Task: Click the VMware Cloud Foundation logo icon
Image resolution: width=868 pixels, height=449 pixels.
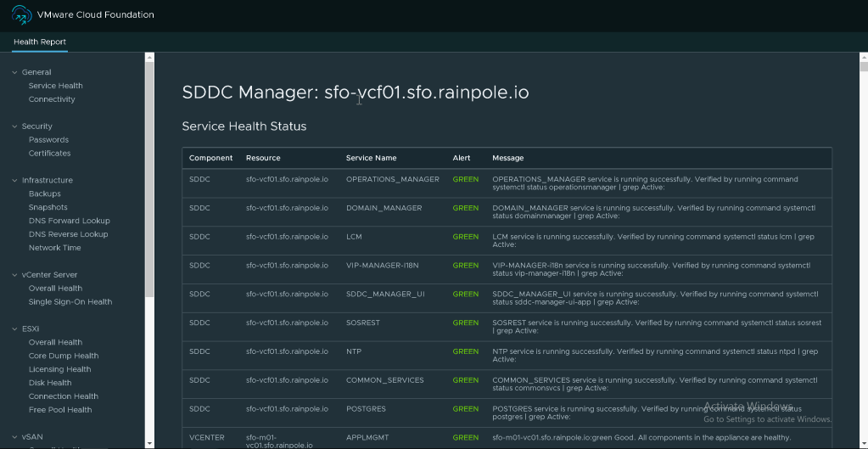Action: [x=22, y=15]
